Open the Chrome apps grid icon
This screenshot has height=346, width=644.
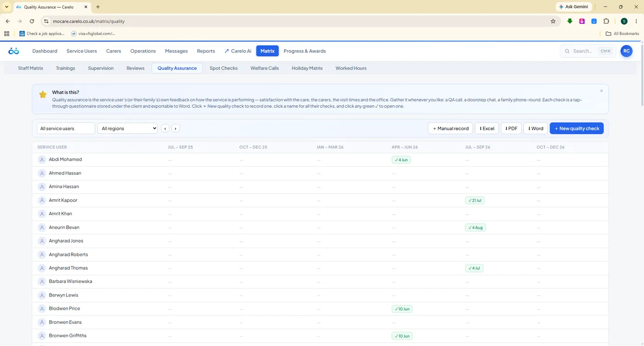click(6, 34)
